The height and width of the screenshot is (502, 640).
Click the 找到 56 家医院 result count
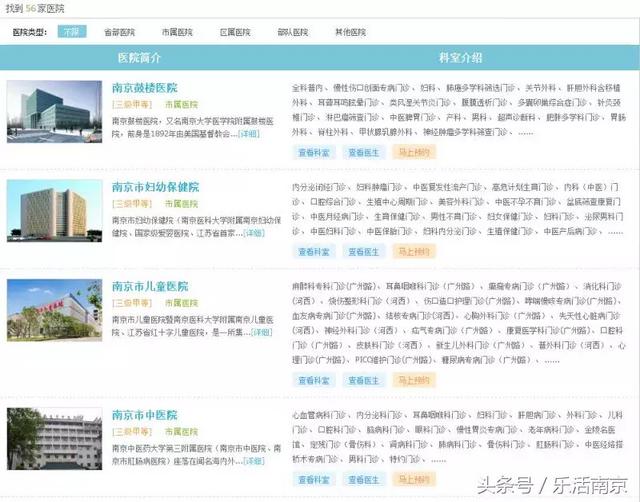(35, 9)
